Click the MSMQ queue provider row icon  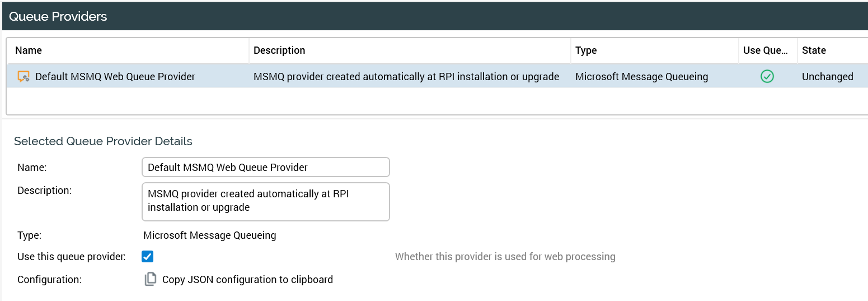[x=23, y=77]
